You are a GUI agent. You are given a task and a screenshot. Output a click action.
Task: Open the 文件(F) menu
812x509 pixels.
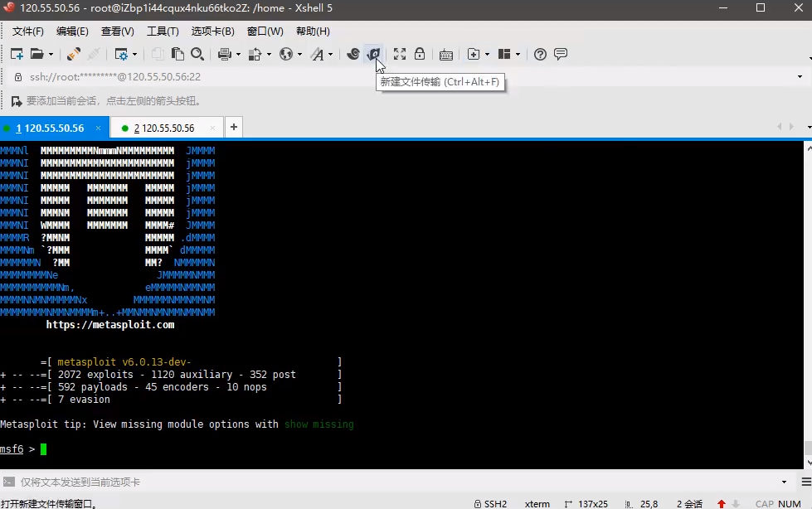[28, 32]
